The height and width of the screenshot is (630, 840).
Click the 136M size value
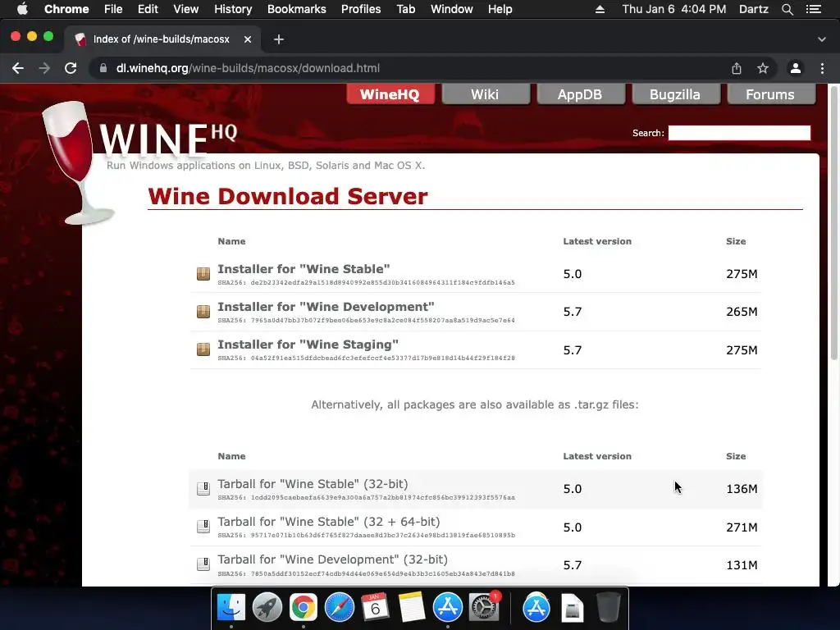[x=742, y=489]
